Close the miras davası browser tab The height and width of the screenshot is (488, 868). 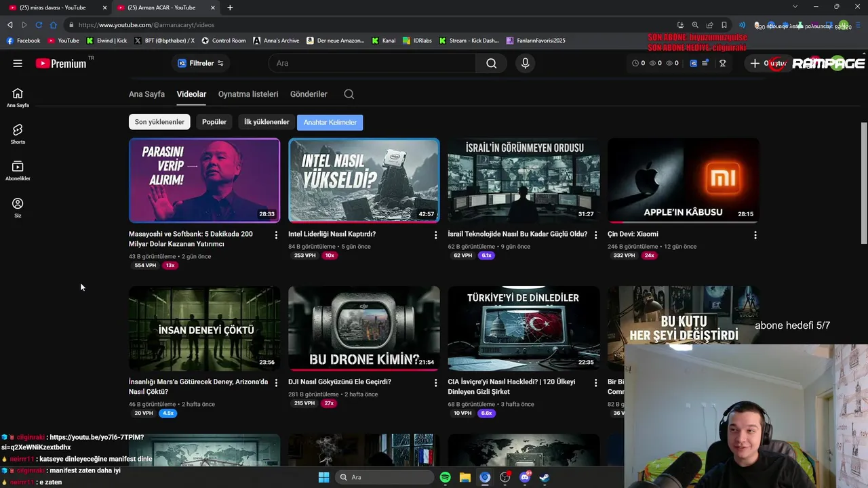pos(104,7)
